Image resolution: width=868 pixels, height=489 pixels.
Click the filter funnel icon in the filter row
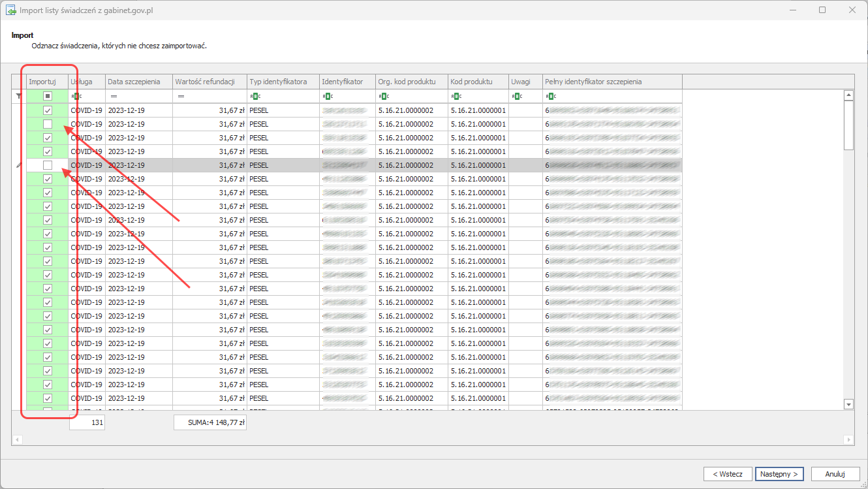point(19,96)
